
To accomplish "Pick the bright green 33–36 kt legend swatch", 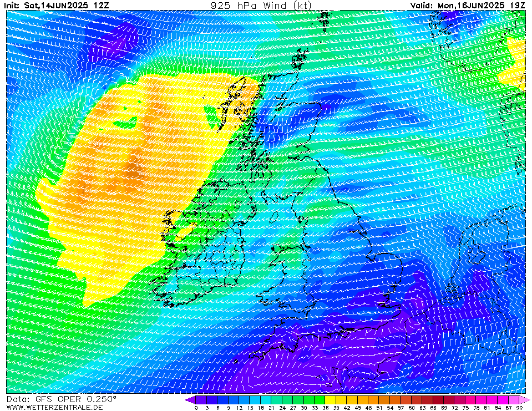I will point(320,400).
